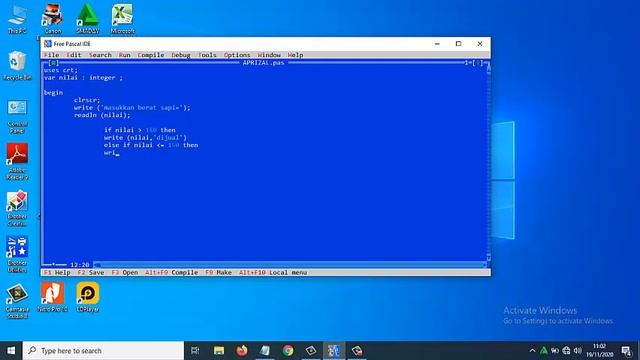Click the 'clrscr;' code line
640x360 pixels.
coord(87,100)
